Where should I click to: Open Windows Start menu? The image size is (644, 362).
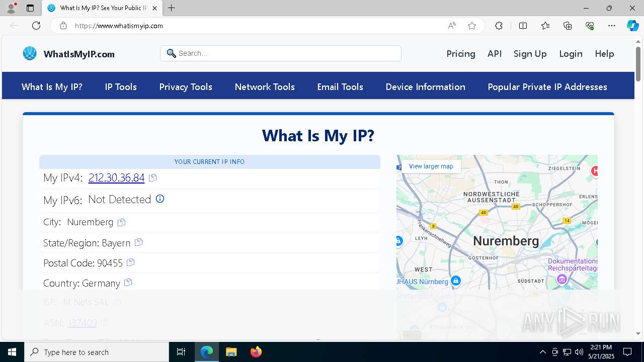pos(12,352)
